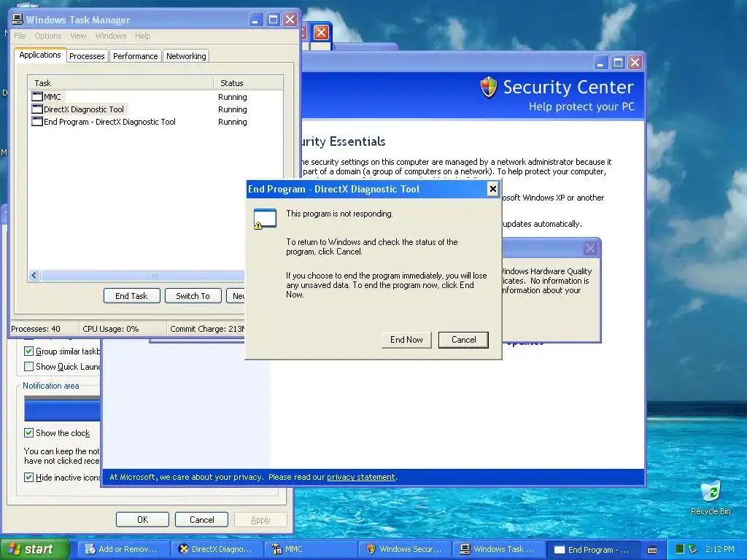The width and height of the screenshot is (747, 560).
Task: Open Recycle Bin on the desktop
Action: pos(711,497)
